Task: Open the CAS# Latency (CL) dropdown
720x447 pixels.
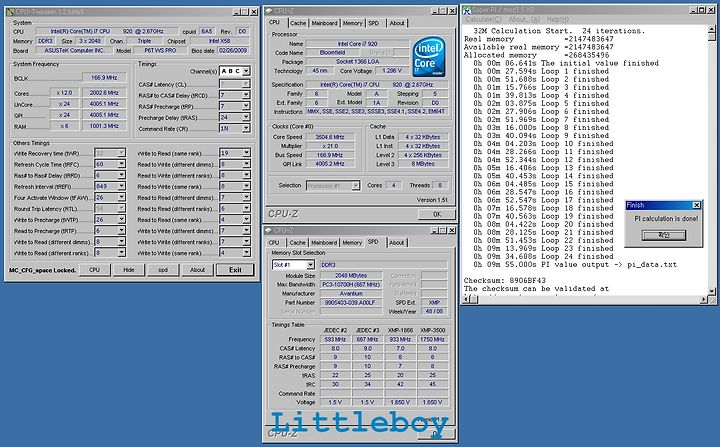Action: click(x=246, y=84)
